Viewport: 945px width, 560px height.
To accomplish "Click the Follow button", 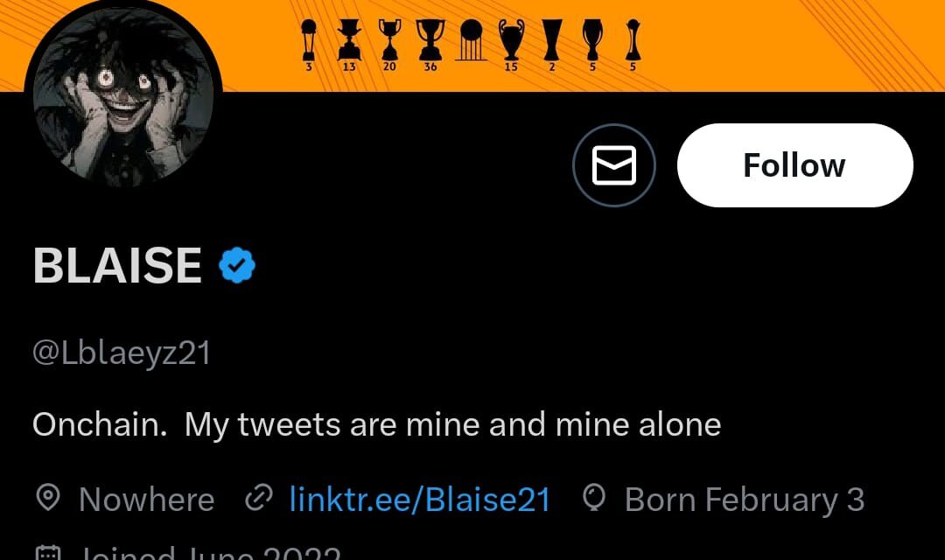I will click(794, 165).
